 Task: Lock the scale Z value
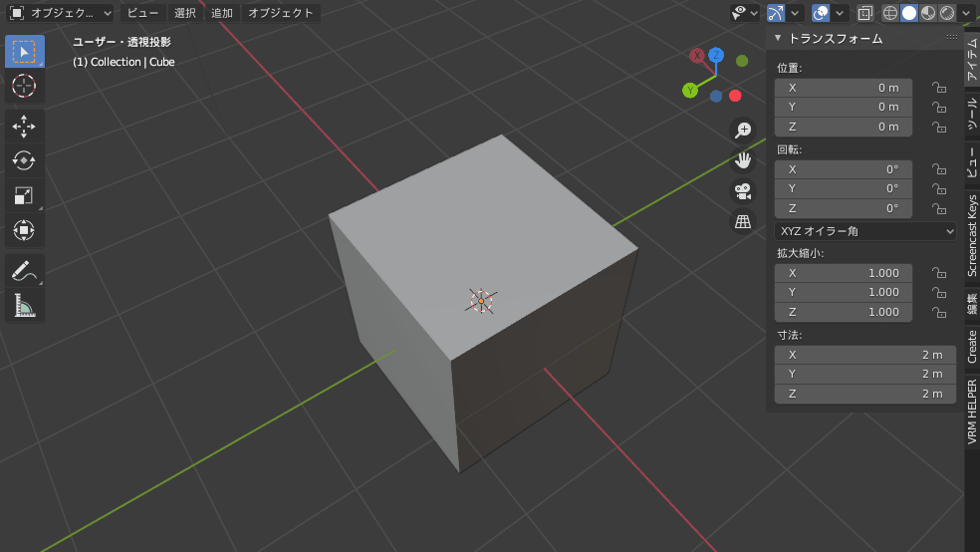tap(939, 312)
